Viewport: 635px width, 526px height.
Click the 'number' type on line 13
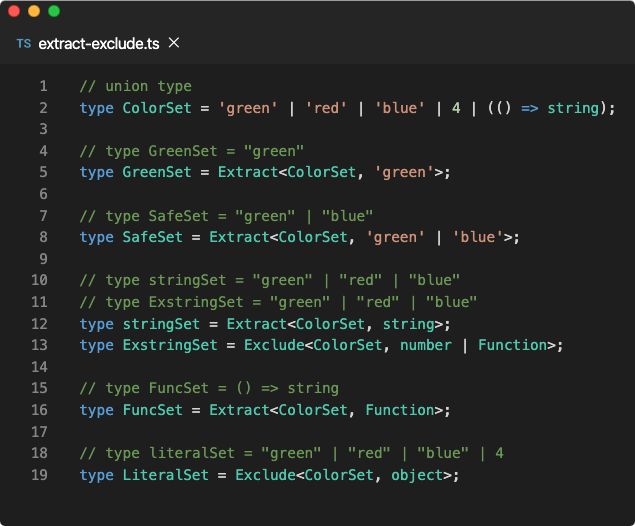[426, 345]
